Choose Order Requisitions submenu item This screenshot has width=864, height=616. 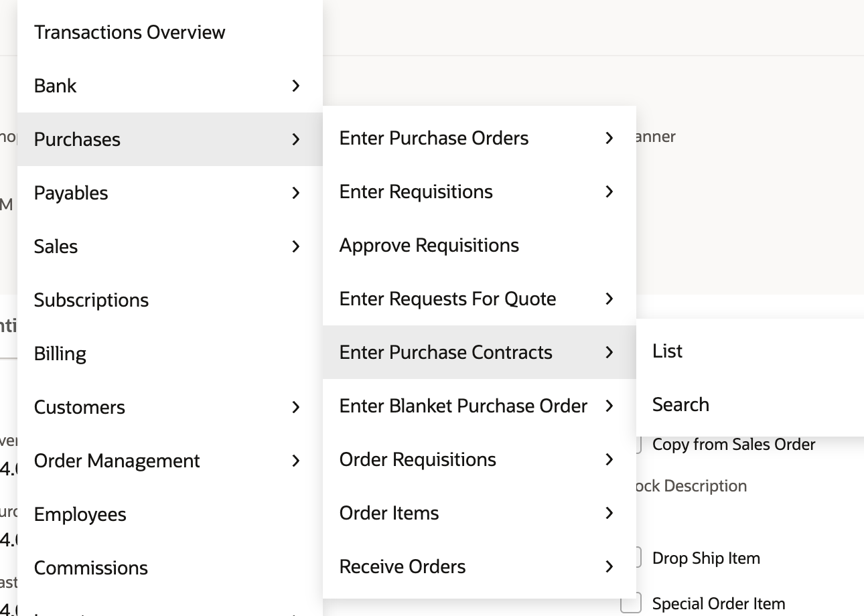[480, 459]
